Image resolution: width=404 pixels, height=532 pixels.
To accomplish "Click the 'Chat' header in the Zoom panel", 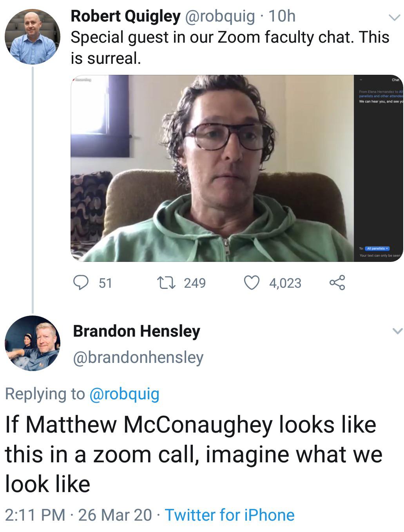I will (395, 80).
